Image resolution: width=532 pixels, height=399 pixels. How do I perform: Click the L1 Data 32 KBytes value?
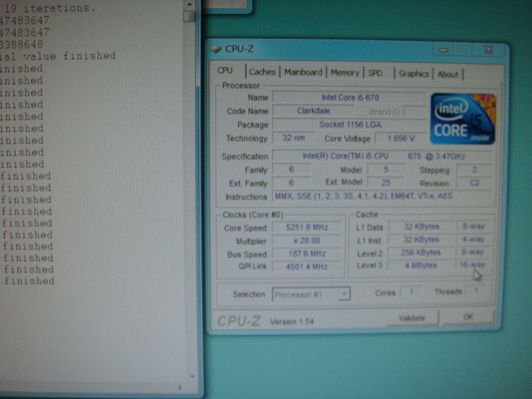421,227
